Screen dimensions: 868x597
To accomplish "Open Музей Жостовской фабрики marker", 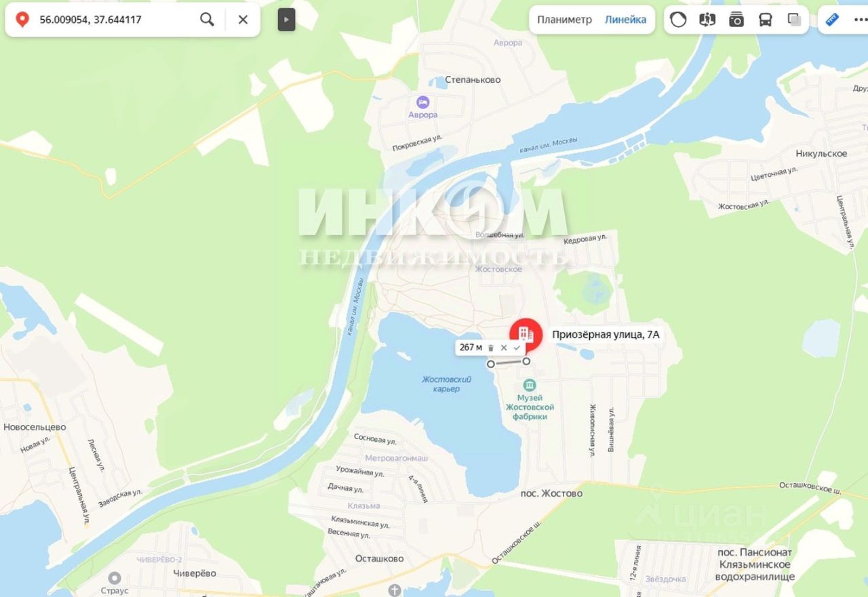I will [x=530, y=386].
